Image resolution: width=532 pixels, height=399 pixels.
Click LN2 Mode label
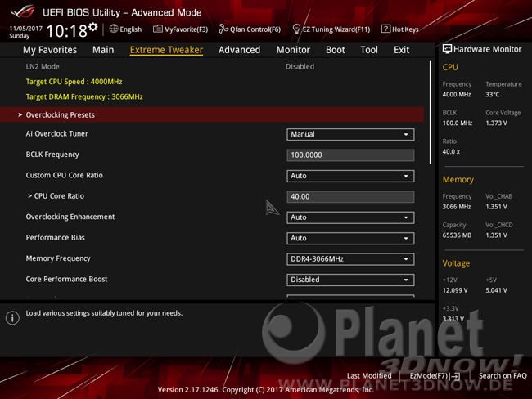[43, 67]
